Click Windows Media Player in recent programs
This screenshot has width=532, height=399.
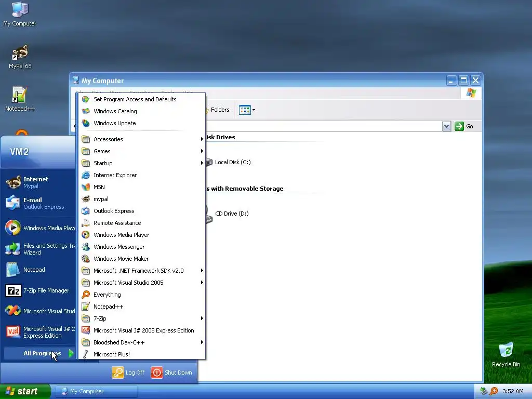(x=39, y=228)
